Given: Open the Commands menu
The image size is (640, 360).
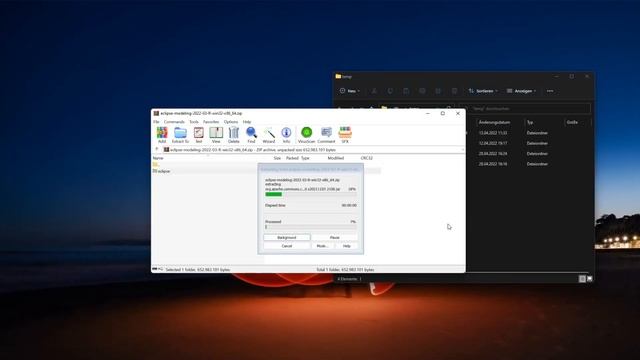Looking at the screenshot, I should tap(174, 122).
